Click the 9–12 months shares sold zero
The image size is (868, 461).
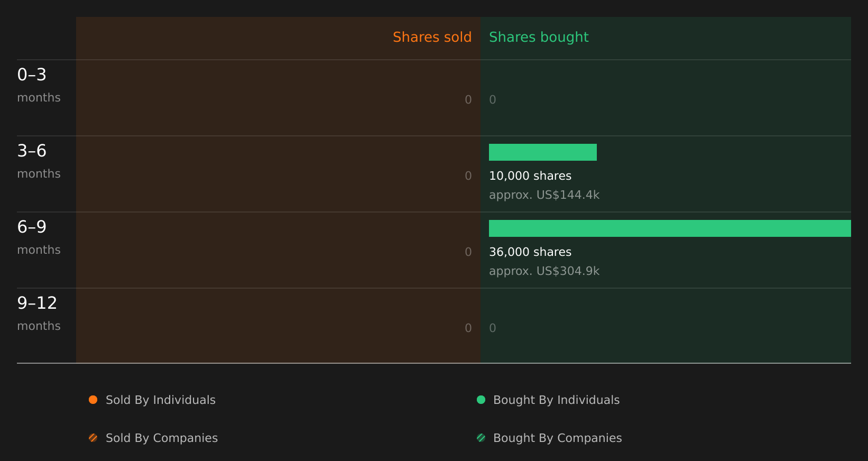click(468, 328)
